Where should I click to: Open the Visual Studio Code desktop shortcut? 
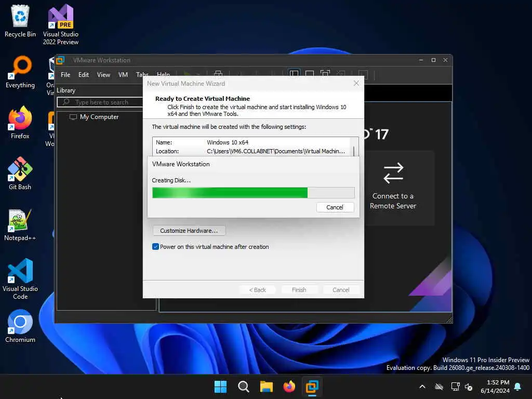(20, 279)
